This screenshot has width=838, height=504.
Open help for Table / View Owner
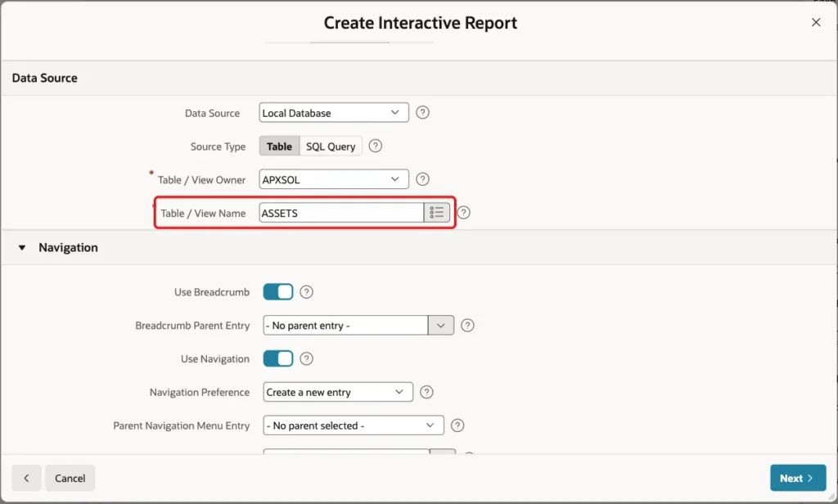[422, 179]
